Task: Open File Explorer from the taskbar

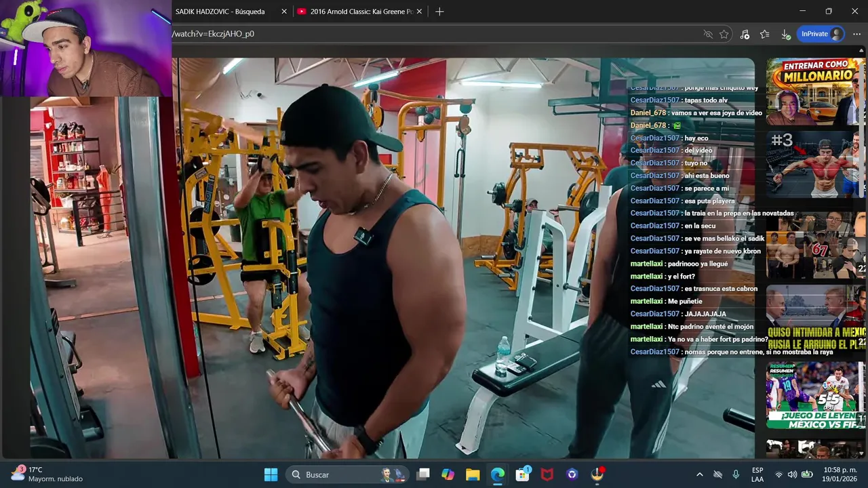Action: 473,474
